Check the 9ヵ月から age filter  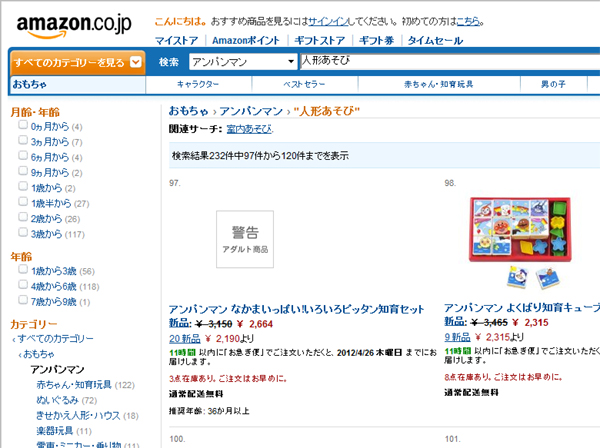[x=23, y=171]
